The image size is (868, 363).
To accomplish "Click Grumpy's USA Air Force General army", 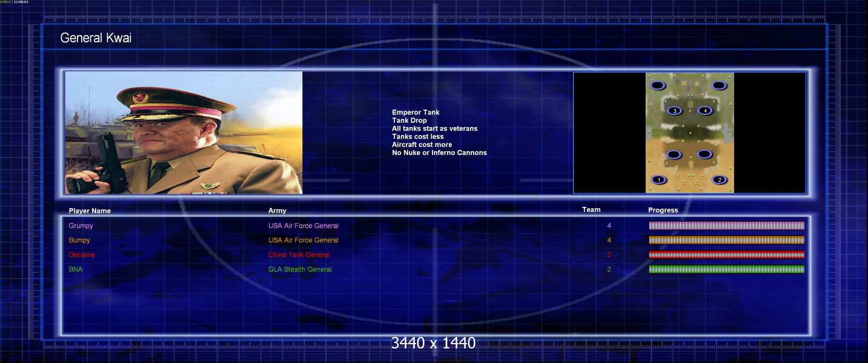I will click(303, 226).
